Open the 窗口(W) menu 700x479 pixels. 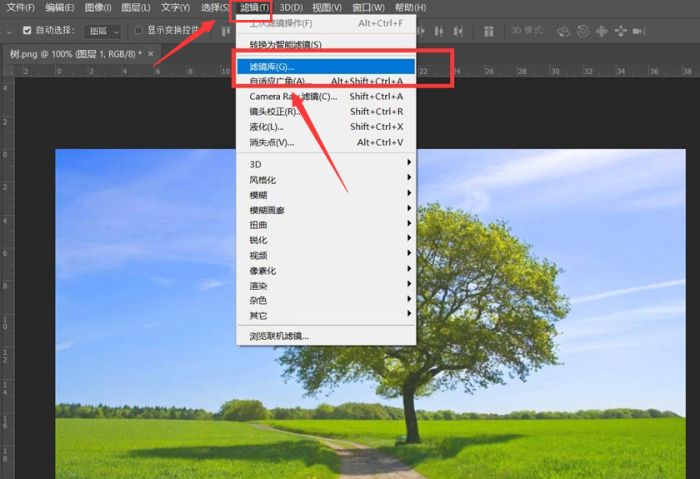tap(368, 8)
